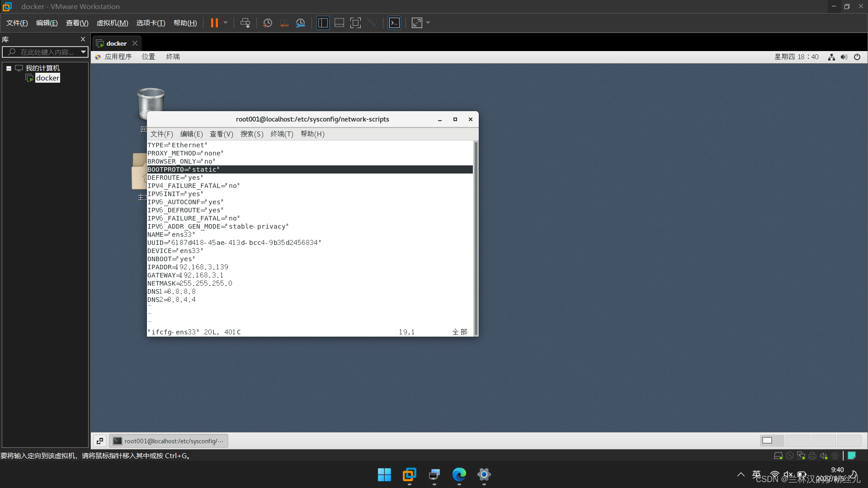Viewport: 868px width, 488px height.
Task: Switch to the docker VM tab
Action: pos(116,43)
